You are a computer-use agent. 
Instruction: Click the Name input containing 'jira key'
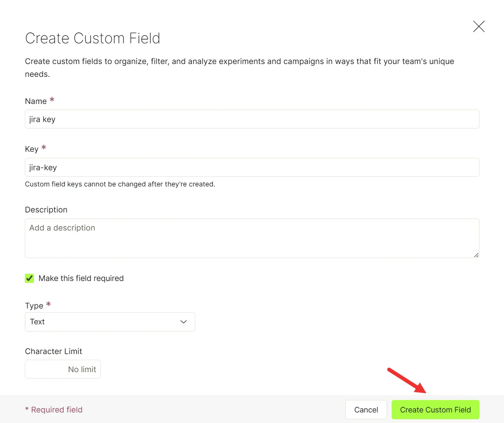click(252, 119)
